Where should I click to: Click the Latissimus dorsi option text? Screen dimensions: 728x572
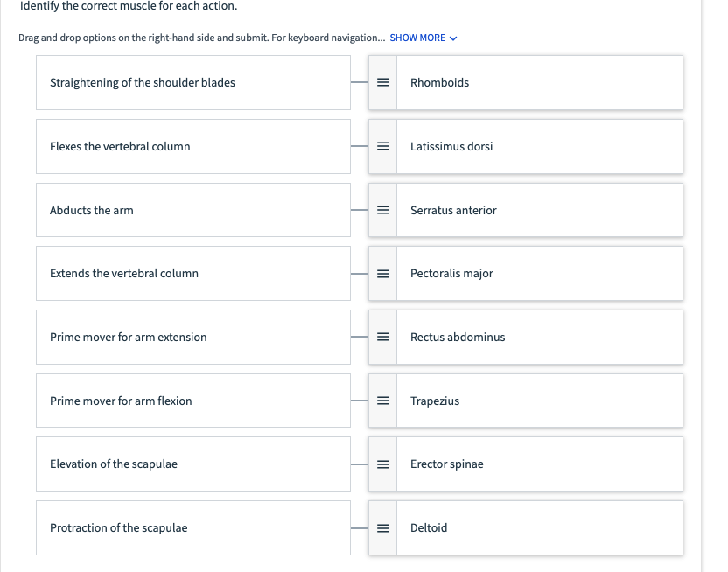[451, 146]
